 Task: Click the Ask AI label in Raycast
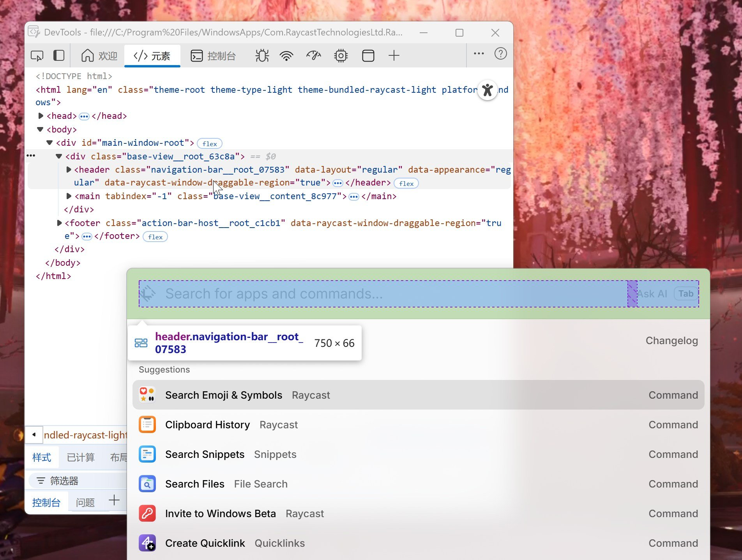(x=652, y=293)
